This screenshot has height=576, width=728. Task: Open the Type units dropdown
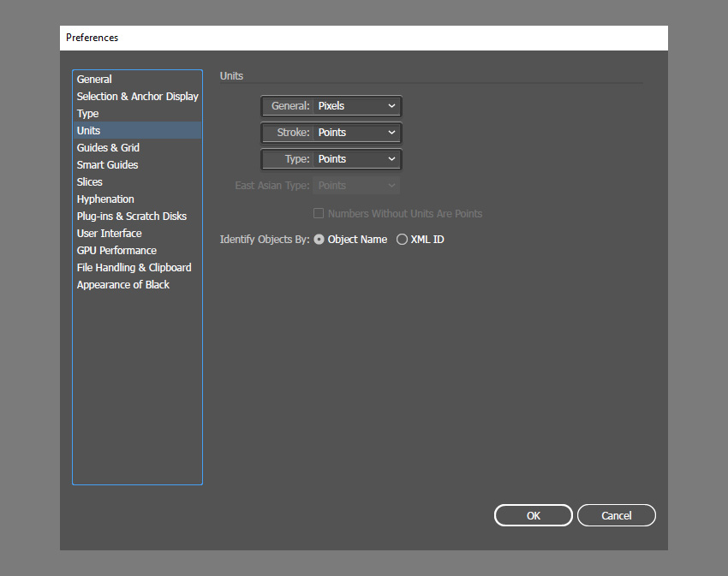[356, 158]
